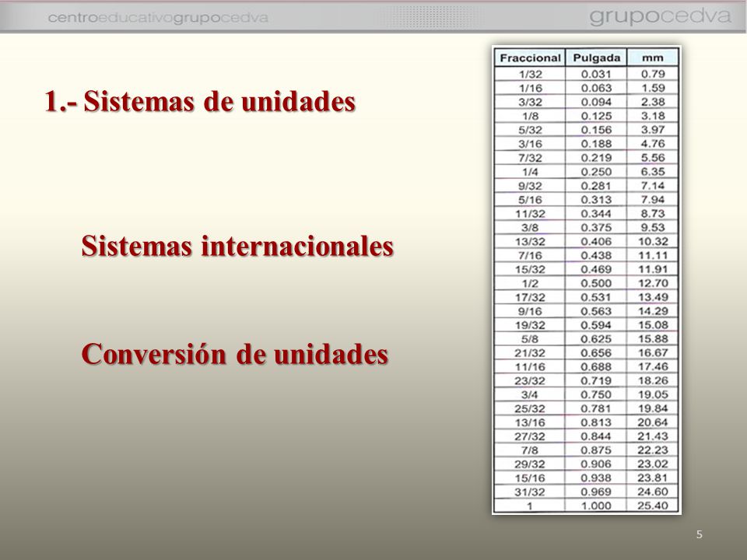The width and height of the screenshot is (747, 560).
Task: Click the '1/32' fraction cell
Action: tap(530, 75)
